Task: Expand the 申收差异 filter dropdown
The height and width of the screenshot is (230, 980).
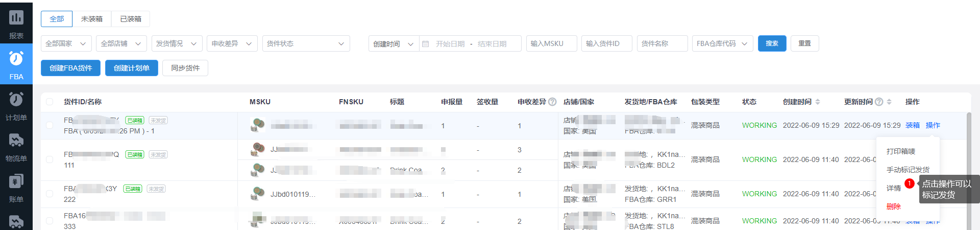Action: tap(232, 43)
